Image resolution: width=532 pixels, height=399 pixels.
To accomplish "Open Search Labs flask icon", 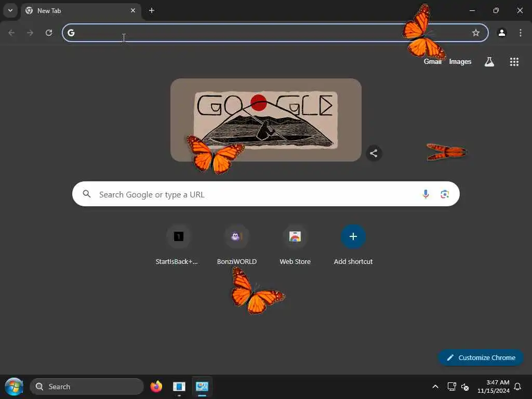I will coord(489,62).
